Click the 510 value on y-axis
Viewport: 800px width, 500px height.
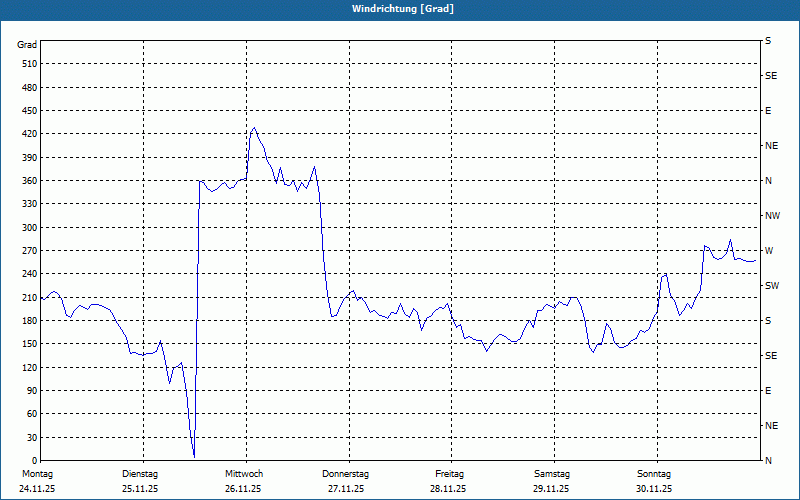pos(28,64)
